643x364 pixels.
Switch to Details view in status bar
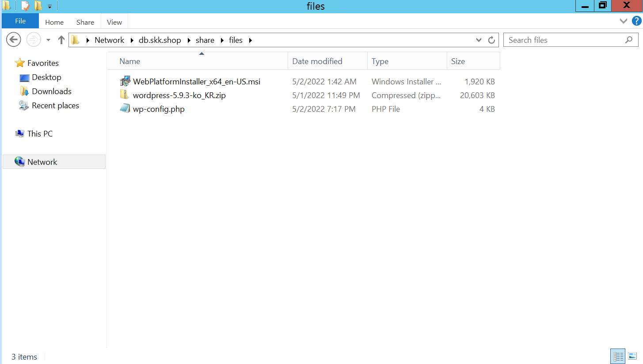click(618, 356)
